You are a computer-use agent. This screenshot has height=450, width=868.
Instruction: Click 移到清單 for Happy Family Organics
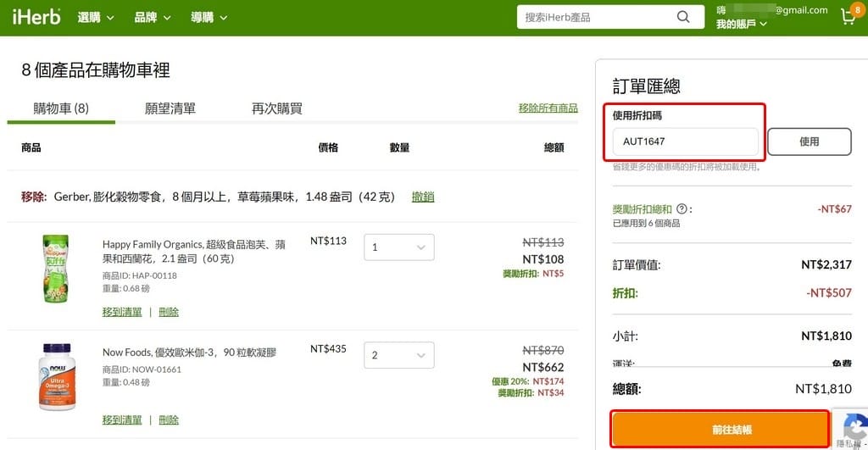click(x=122, y=312)
